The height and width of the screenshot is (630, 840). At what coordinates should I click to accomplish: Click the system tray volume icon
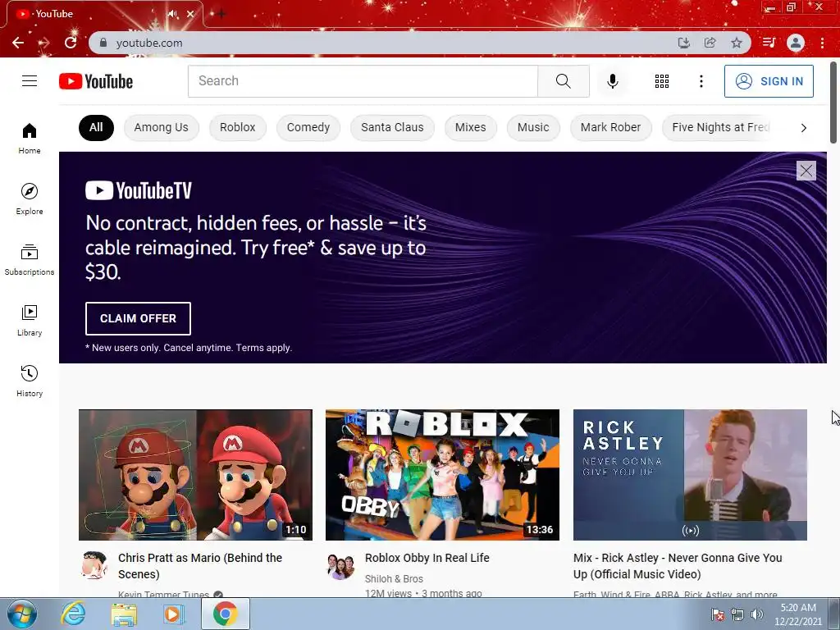click(756, 614)
